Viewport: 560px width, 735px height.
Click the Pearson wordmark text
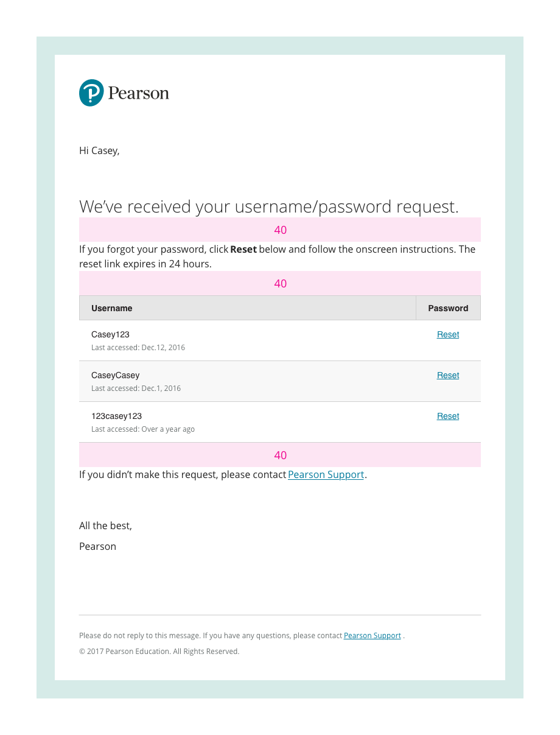[138, 93]
